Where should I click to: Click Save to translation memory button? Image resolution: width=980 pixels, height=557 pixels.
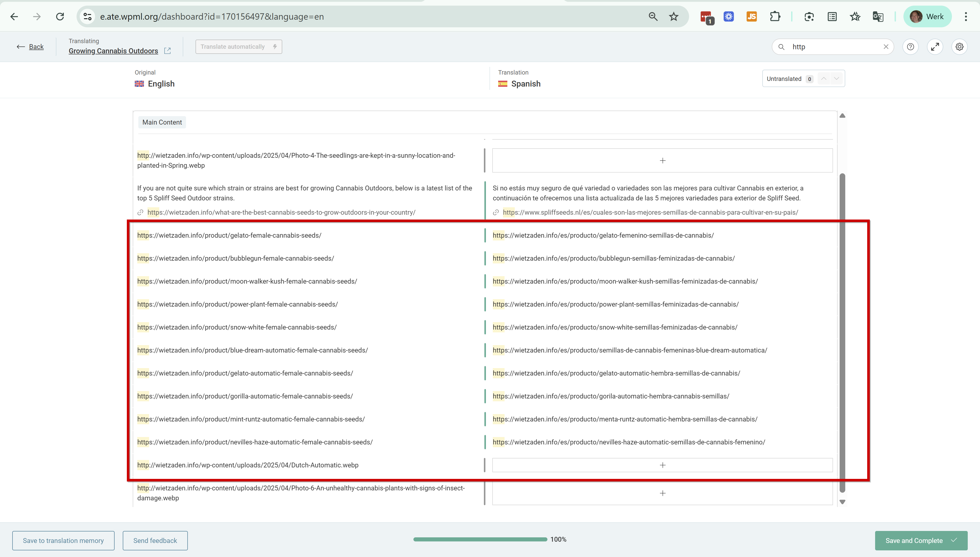(63, 541)
